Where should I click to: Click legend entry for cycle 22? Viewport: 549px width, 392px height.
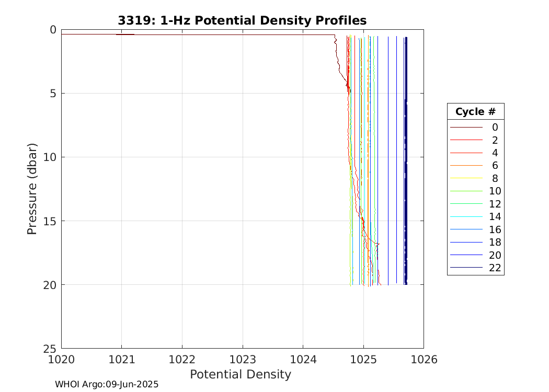click(x=475, y=268)
